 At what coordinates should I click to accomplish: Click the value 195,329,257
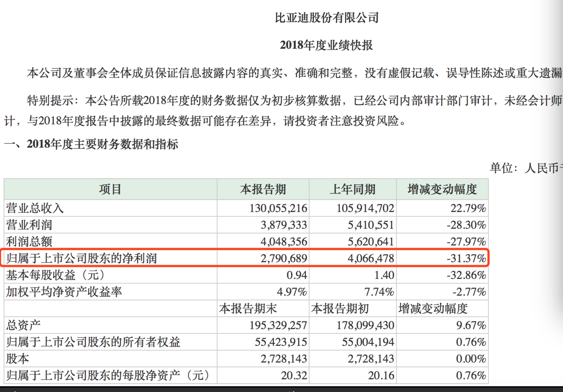tap(278, 326)
